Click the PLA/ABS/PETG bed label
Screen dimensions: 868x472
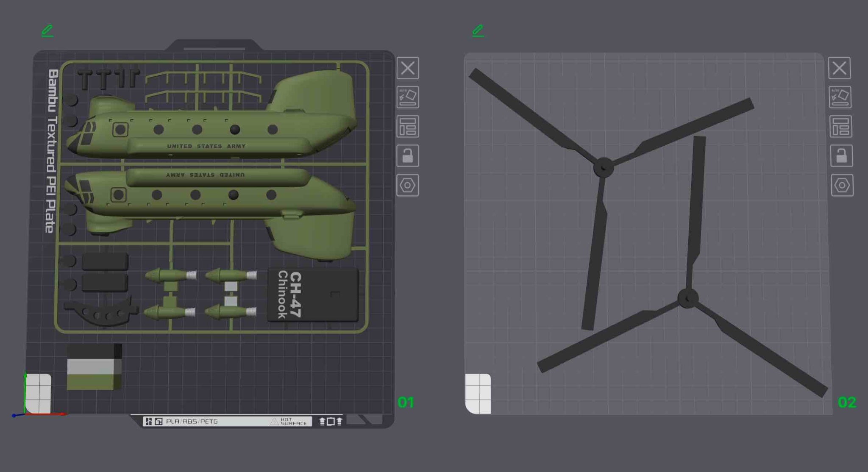click(192, 422)
